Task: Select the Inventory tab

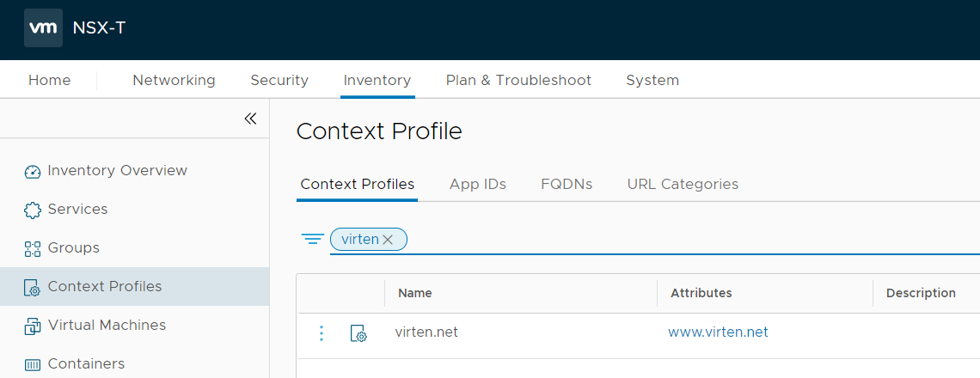Action: (x=377, y=80)
